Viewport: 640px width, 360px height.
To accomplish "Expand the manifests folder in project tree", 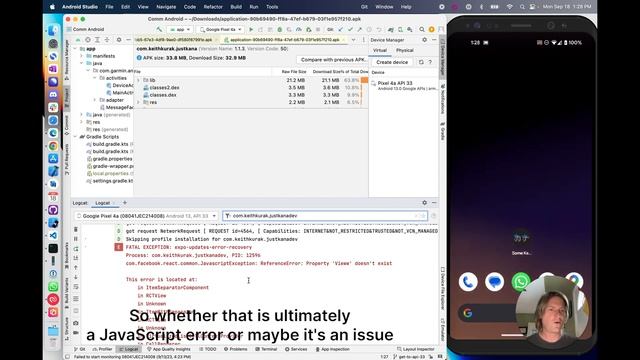I will (x=81, y=56).
